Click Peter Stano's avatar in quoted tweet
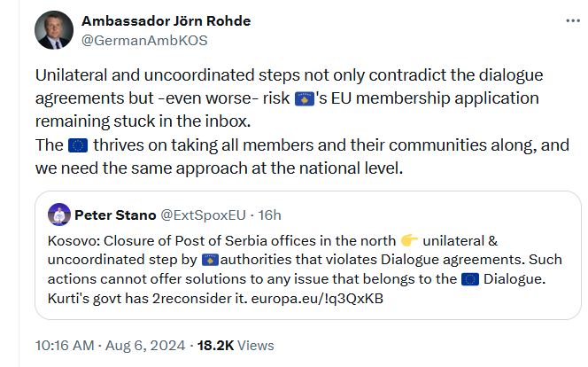 point(59,215)
